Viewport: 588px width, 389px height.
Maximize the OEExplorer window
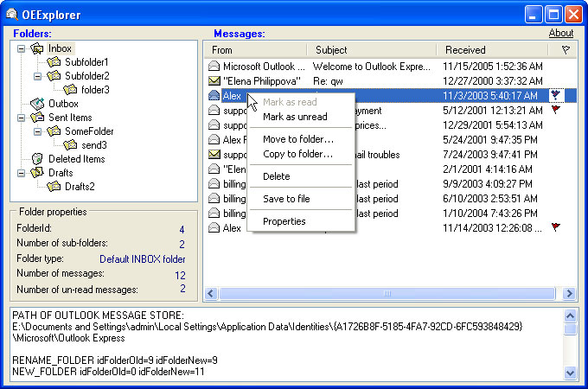[x=553, y=15]
